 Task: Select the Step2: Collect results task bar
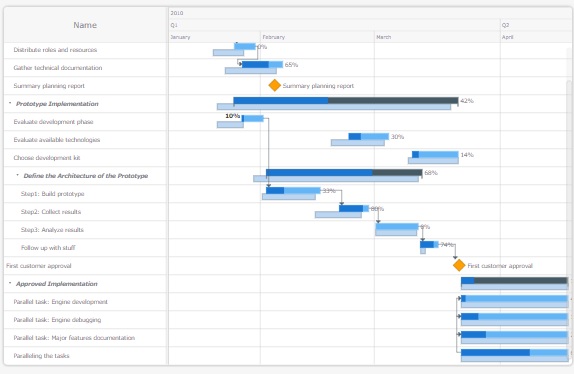354,208
